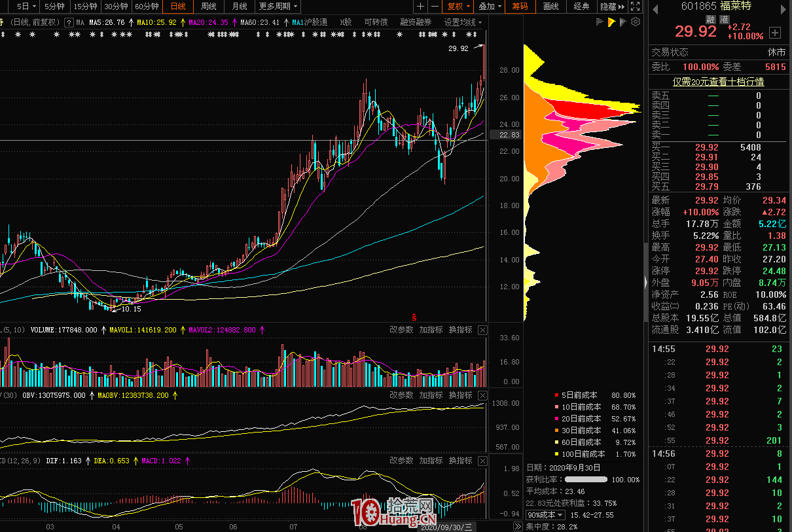Click 加指标 in MACD panel
The image size is (792, 532).
[431, 461]
